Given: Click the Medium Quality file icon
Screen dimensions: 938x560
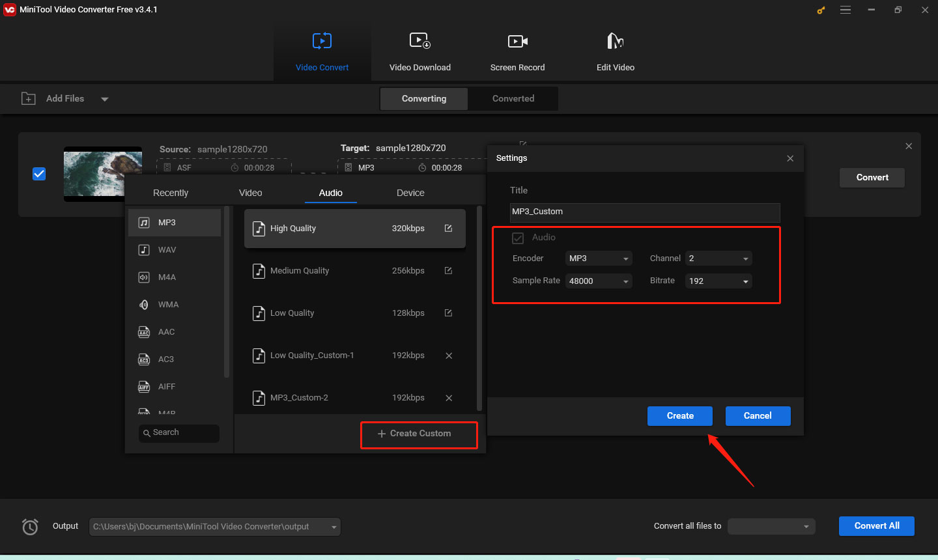Looking at the screenshot, I should click(x=259, y=271).
